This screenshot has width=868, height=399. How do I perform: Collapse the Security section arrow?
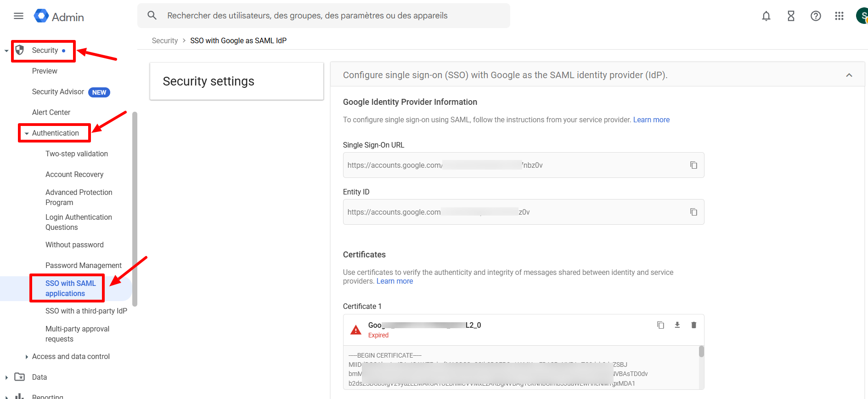[6, 51]
